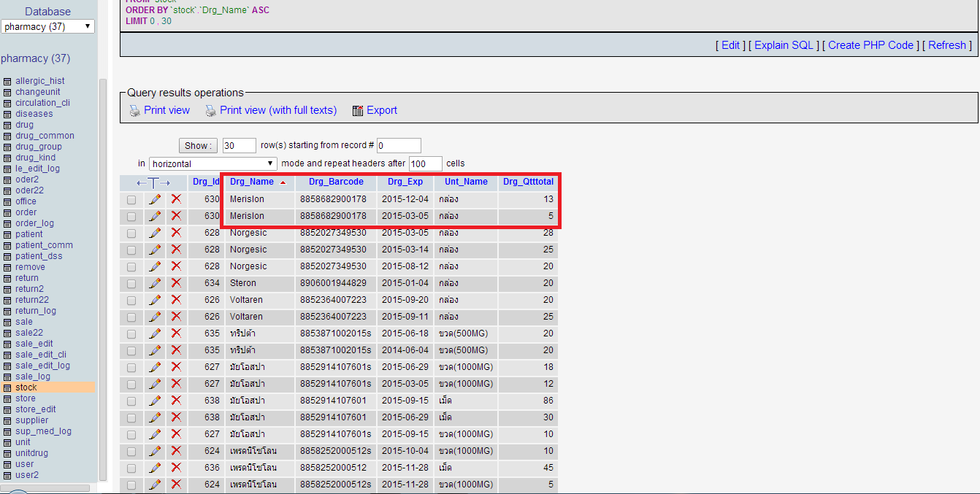
Task: Open the pharmacy (37) database link in sidebar
Action: click(x=36, y=58)
